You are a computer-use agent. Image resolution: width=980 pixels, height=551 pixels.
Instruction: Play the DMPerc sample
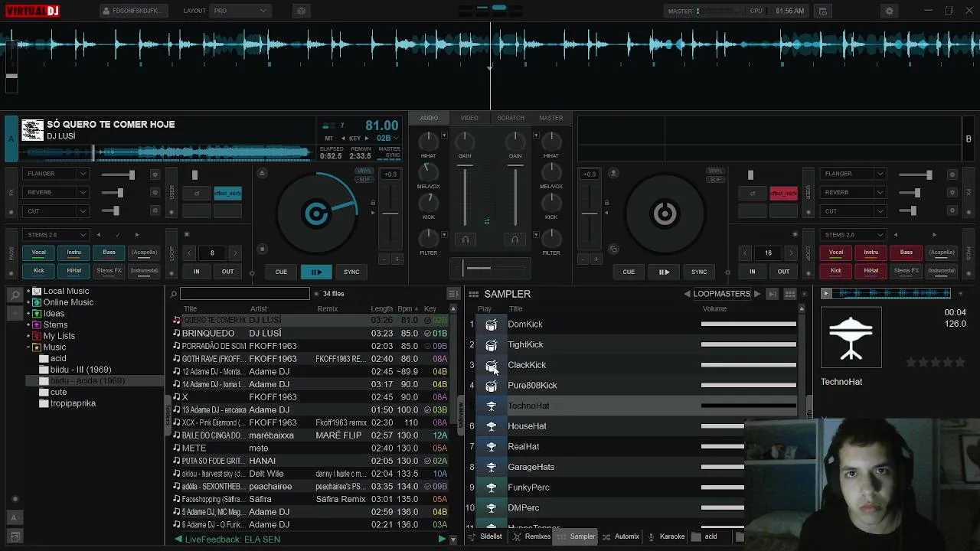(492, 508)
